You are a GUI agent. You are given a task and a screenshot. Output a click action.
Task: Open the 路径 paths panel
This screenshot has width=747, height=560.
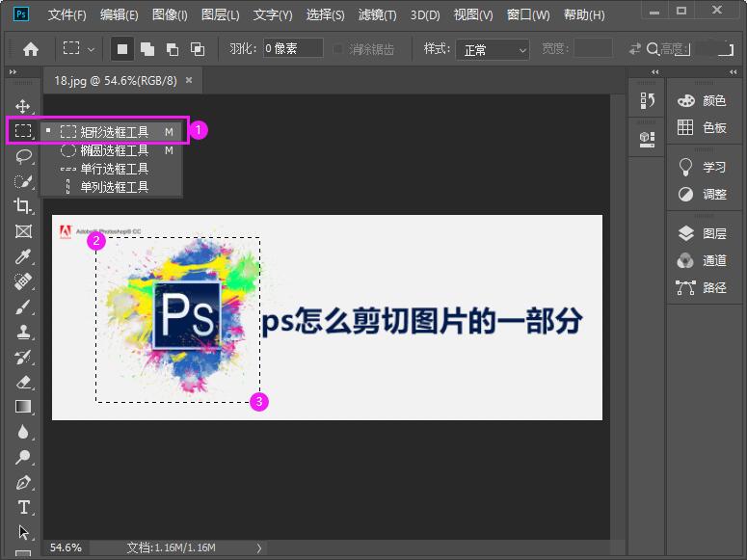click(x=702, y=287)
